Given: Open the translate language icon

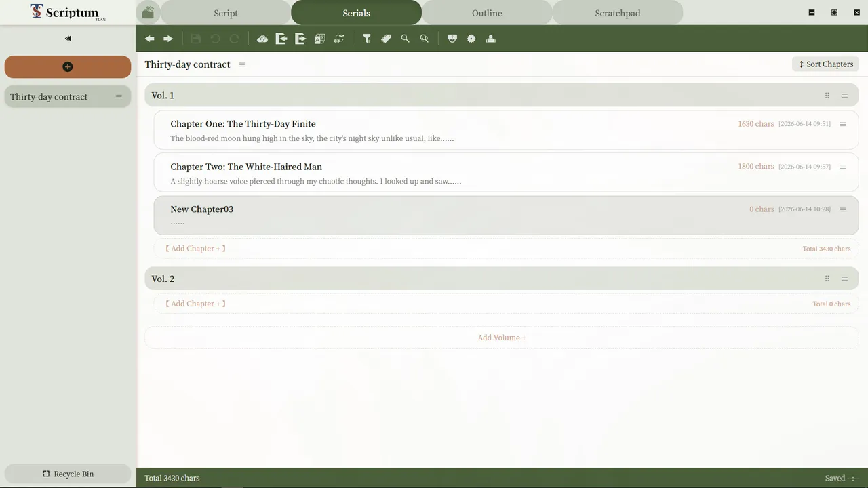Looking at the screenshot, I should 320,39.
